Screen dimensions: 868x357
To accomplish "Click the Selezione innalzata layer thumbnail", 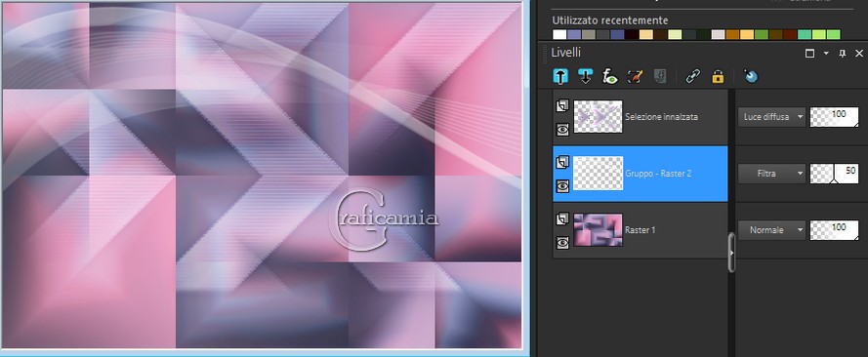I will (598, 117).
